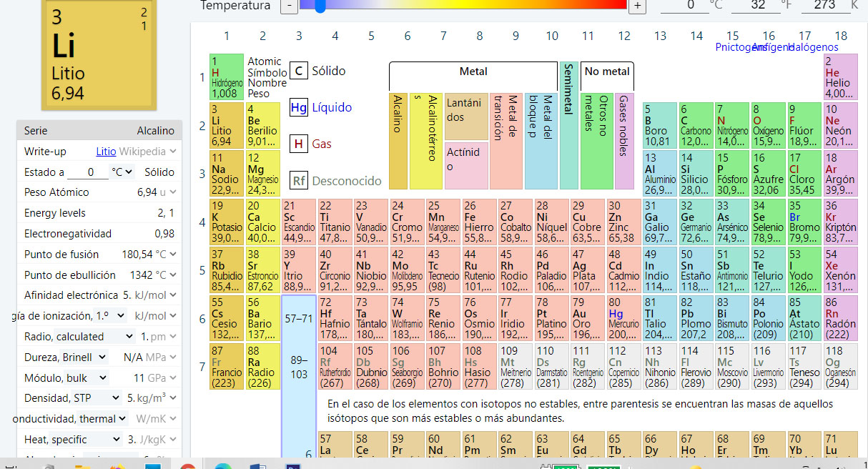This screenshot has width=868, height=469.
Task: Select the Helio element cell
Action: (x=841, y=77)
